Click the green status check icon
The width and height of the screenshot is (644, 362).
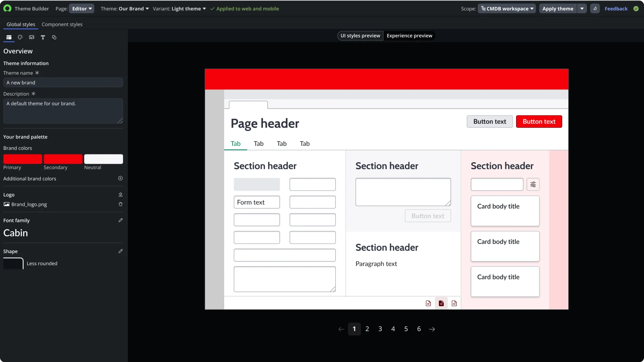pyautogui.click(x=636, y=8)
